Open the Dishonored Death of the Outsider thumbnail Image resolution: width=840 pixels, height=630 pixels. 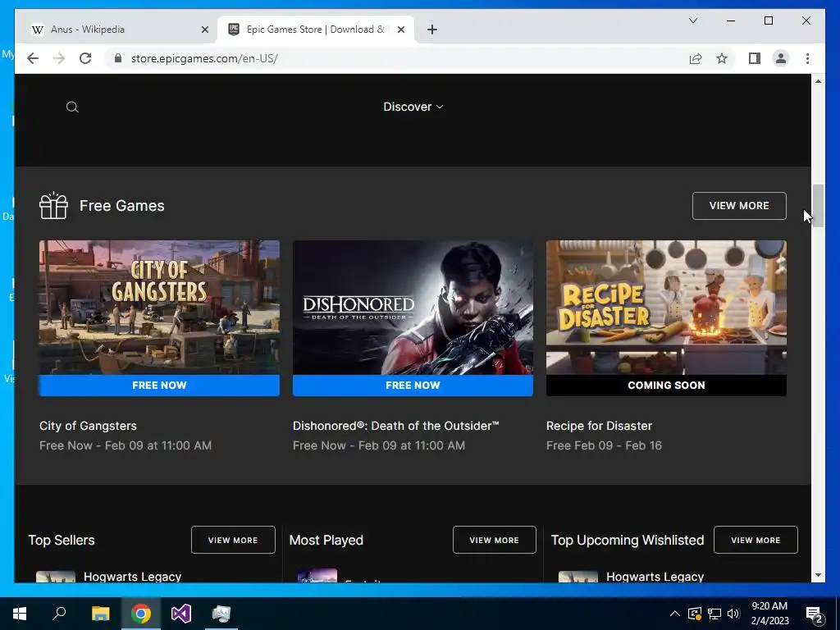click(x=413, y=308)
